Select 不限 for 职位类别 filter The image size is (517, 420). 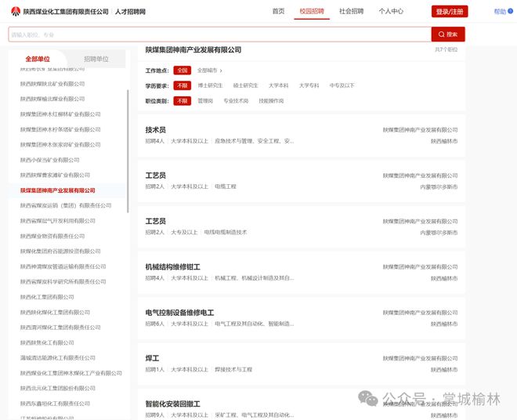[183, 100]
